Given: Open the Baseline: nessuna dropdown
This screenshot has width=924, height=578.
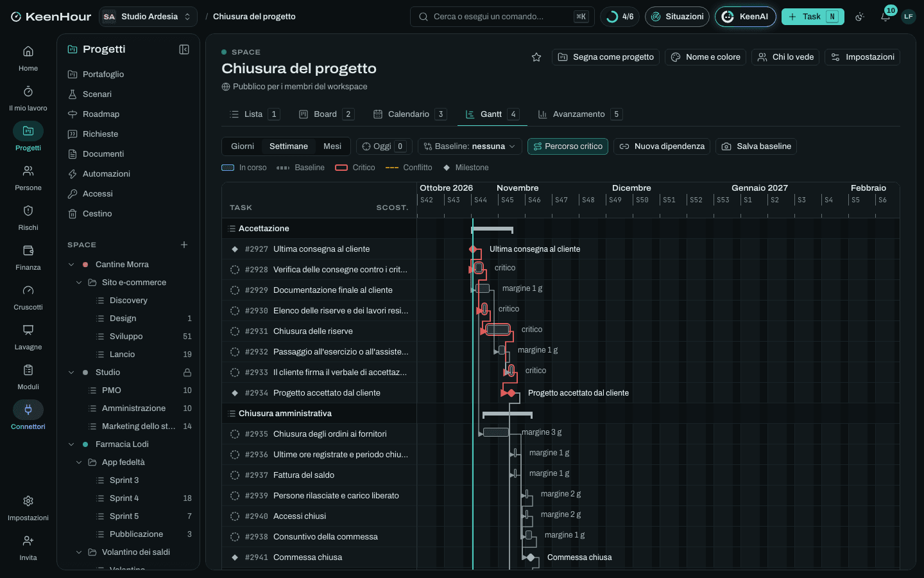Looking at the screenshot, I should tap(470, 146).
